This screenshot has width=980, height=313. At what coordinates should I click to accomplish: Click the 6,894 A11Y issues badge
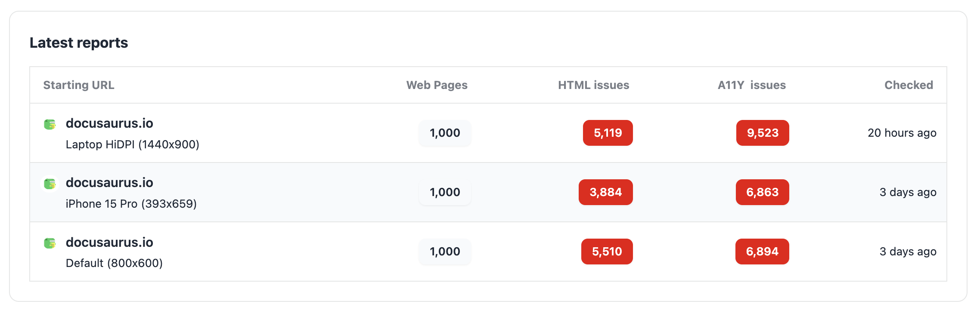[762, 252]
